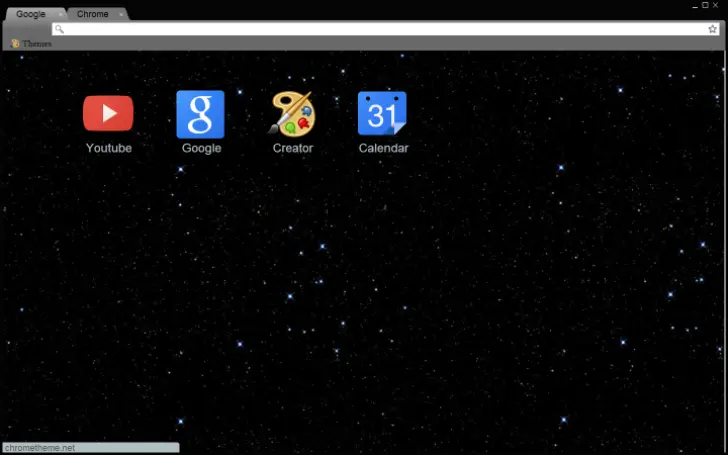This screenshot has height=455, width=728.
Task: Focus the address bar text field
Action: click(x=380, y=29)
